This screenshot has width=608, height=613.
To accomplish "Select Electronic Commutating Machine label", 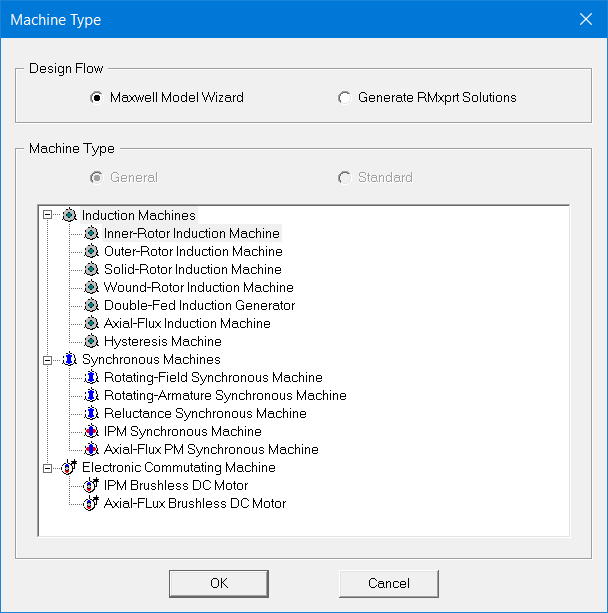I will pyautogui.click(x=179, y=467).
